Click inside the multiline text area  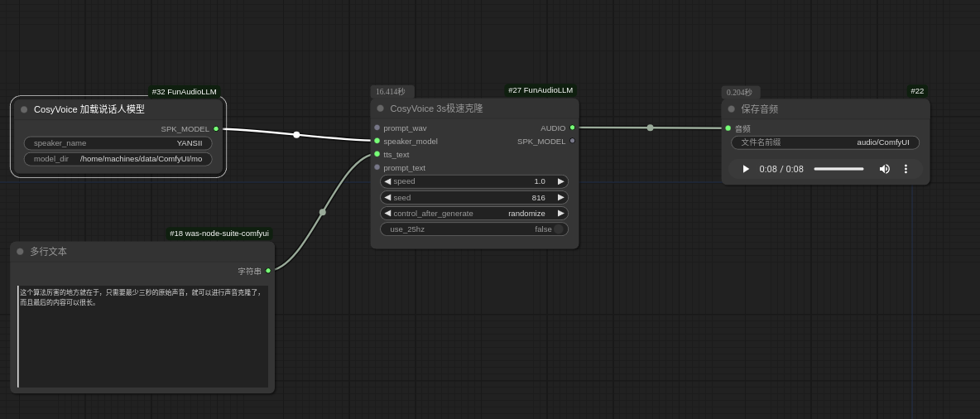point(142,336)
